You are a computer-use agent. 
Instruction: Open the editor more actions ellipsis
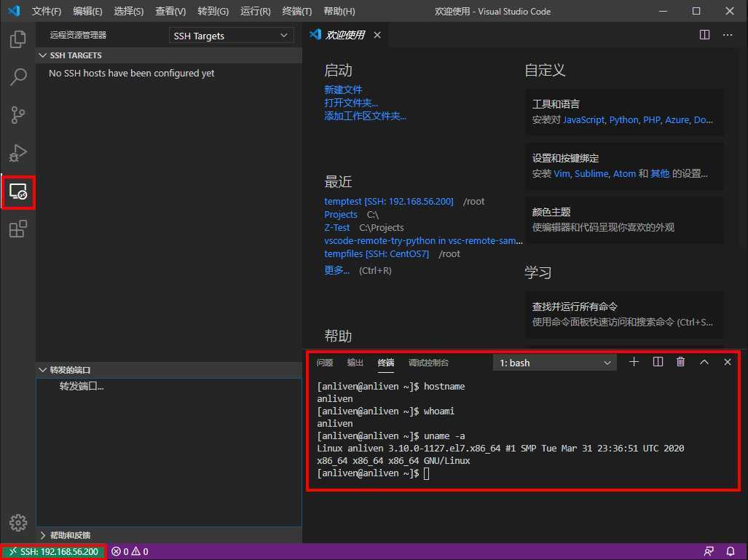tap(728, 35)
